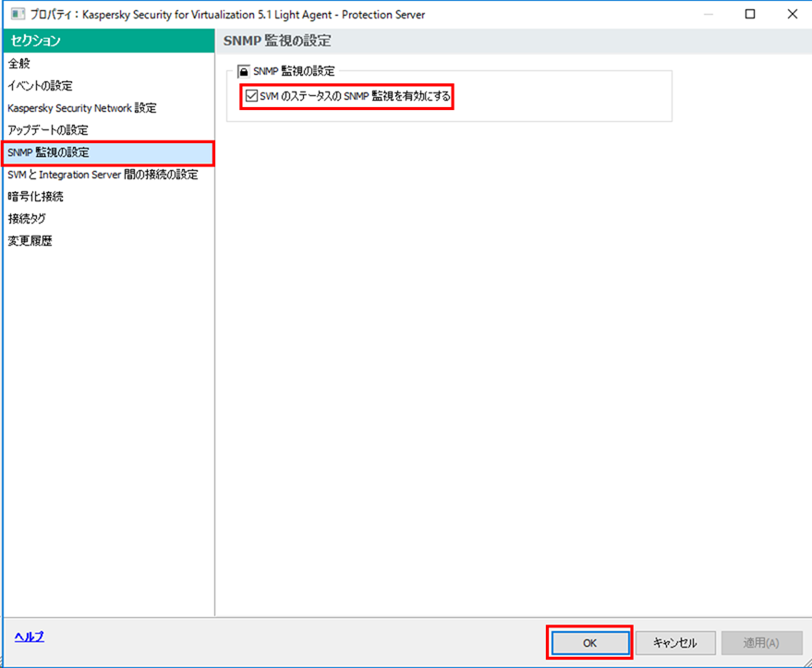Click the application icon in the title bar
Viewport: 812px width, 668px height.
tap(18, 14)
